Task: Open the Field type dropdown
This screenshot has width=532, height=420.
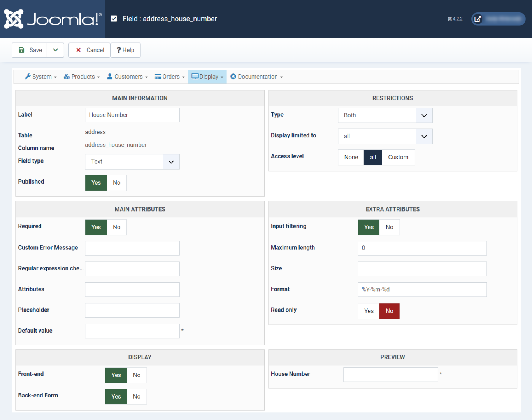Action: pyautogui.click(x=132, y=162)
